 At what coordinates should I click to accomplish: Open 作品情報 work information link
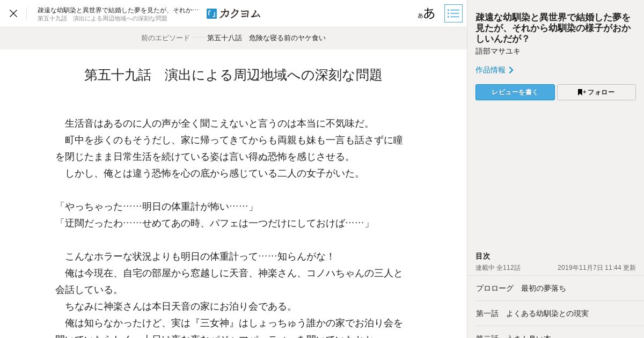coord(494,70)
